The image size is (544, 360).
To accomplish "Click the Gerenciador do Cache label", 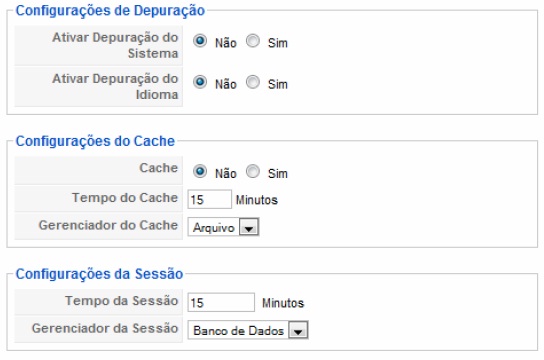I will point(108,225).
